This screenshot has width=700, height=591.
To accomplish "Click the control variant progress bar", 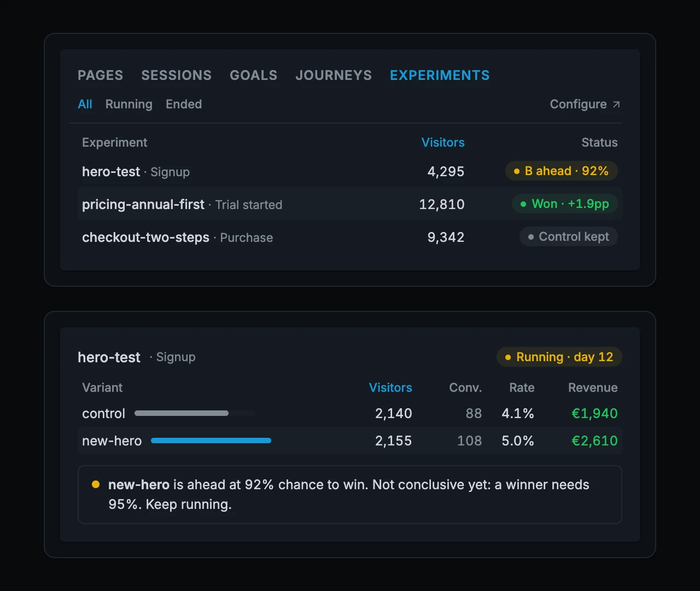I will [195, 413].
